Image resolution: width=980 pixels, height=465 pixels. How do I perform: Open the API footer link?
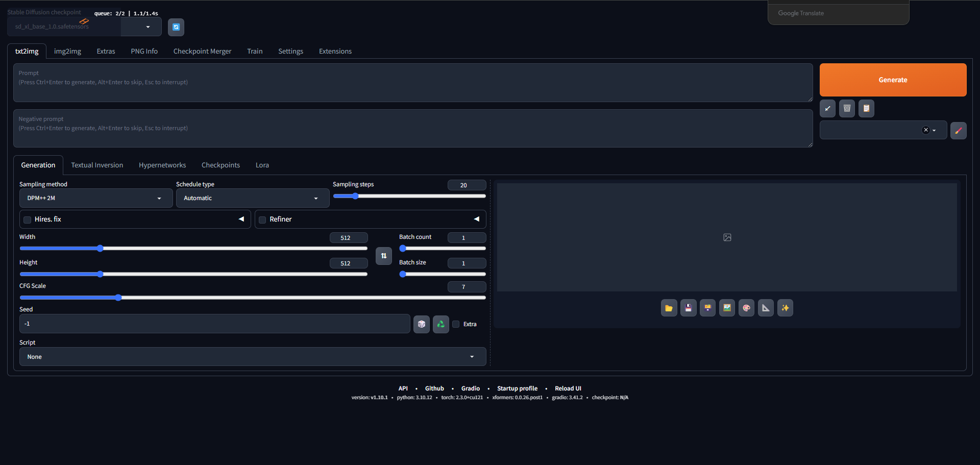tap(403, 388)
